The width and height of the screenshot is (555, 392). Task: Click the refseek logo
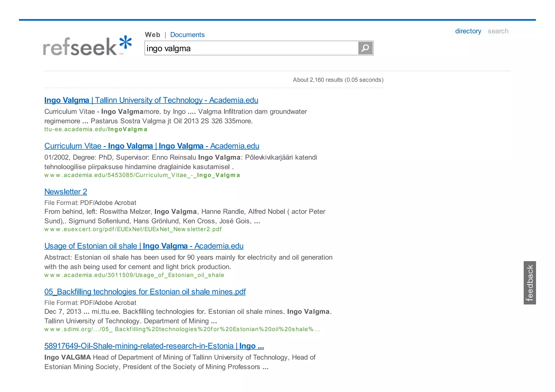pyautogui.click(x=87, y=46)
